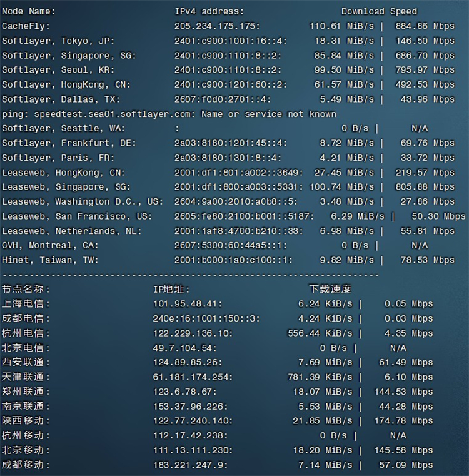Click the 'IPv4 address:' column header
Screen dimensions: 469x476
209,11
